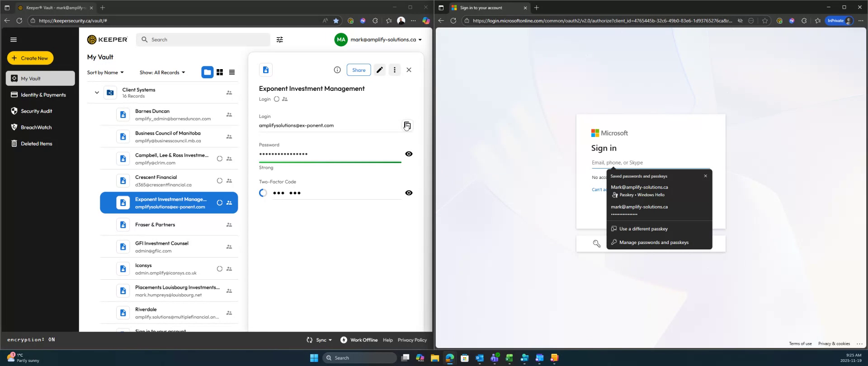Choose Use a different passkey

(659, 229)
